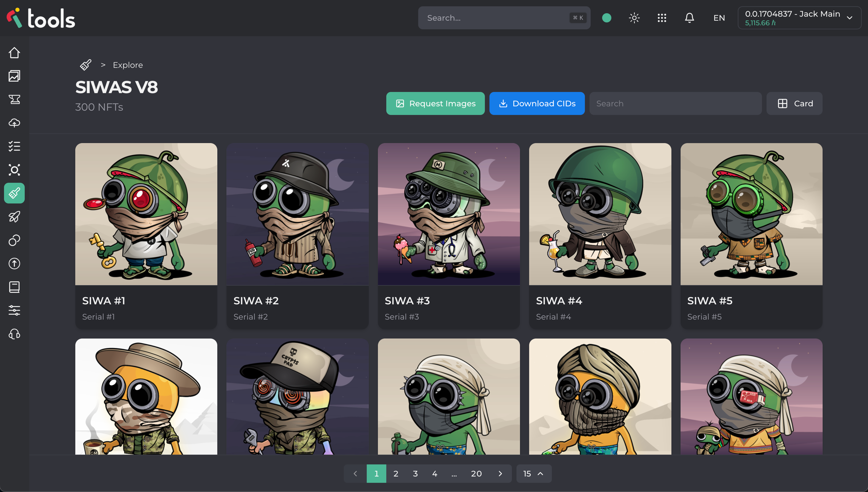Click the home icon in sidebar
Image resolution: width=868 pixels, height=492 pixels.
(x=14, y=53)
